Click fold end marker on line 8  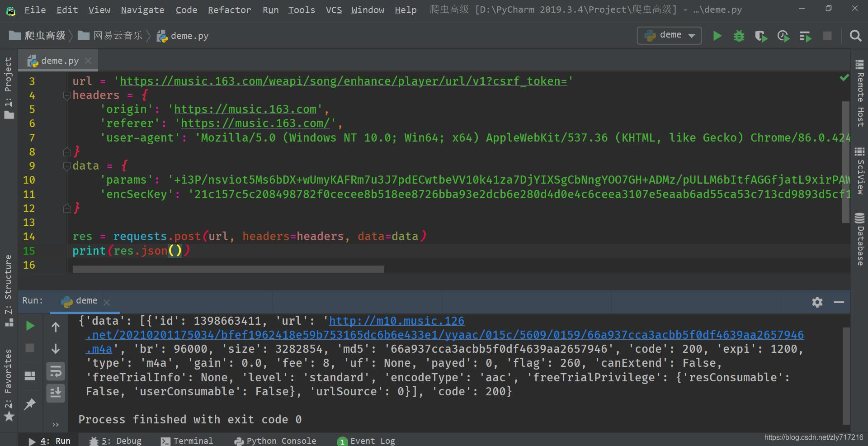pos(67,152)
